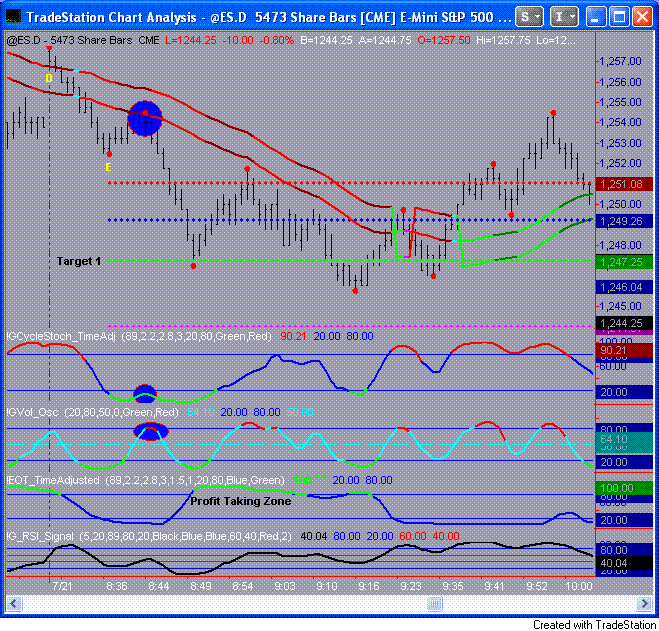Click the red 1,251.08 price label

tap(617, 184)
